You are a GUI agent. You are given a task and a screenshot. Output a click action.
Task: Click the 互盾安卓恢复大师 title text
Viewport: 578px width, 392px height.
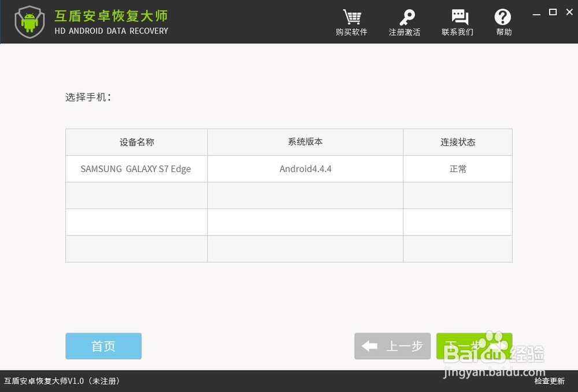(111, 16)
